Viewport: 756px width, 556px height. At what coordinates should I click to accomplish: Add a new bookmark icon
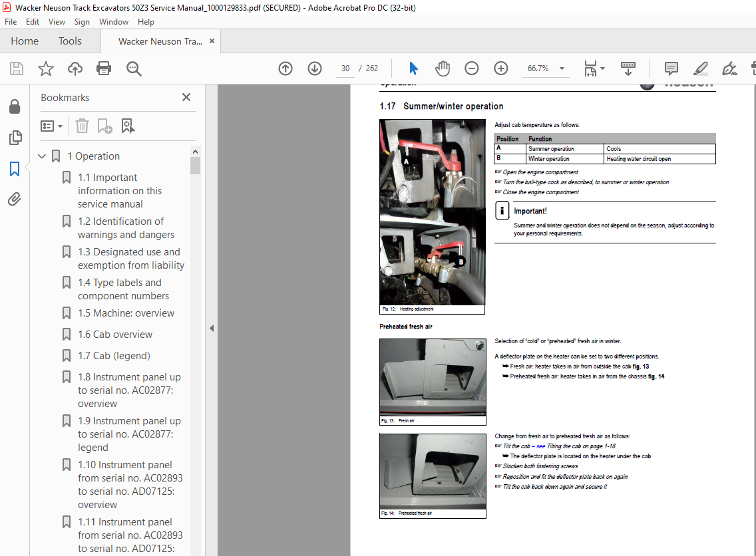tap(104, 126)
